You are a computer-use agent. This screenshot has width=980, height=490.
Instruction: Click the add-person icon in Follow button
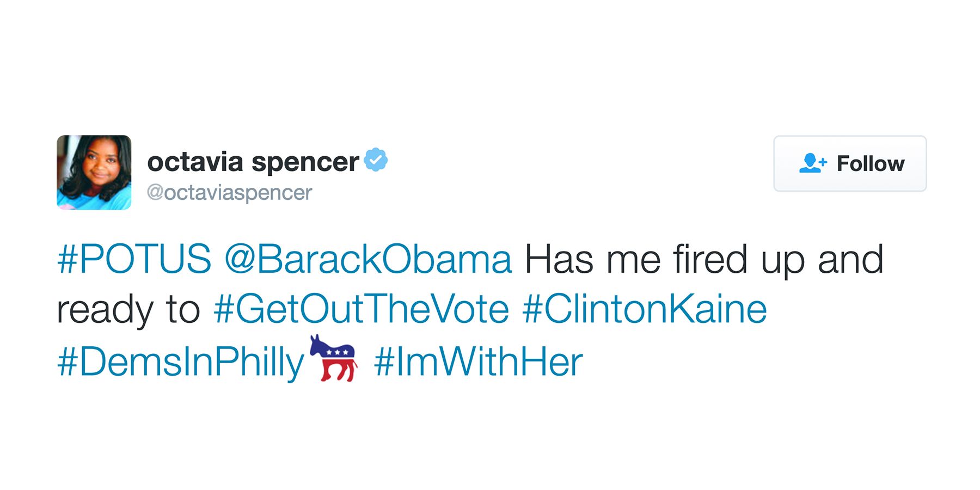coord(812,163)
